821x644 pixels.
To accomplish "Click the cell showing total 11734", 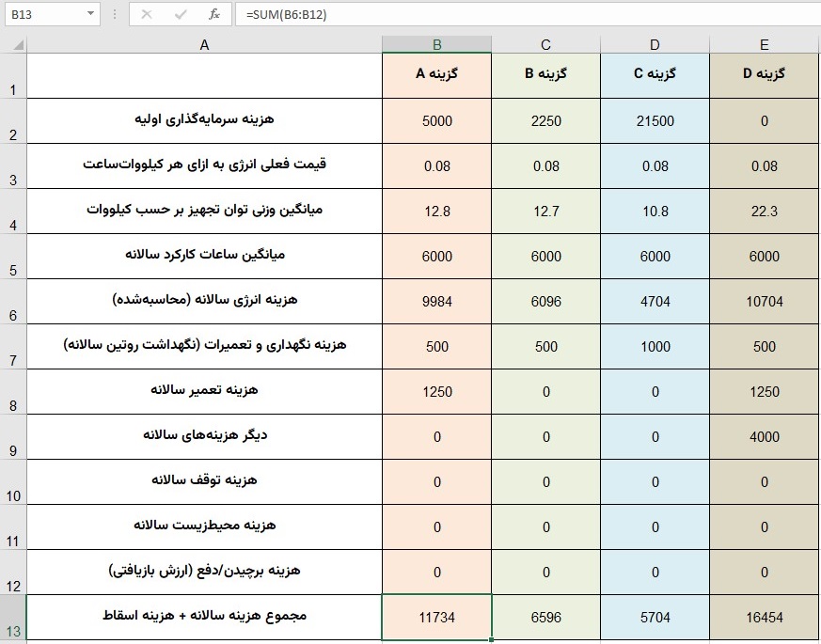I will coord(435,618).
